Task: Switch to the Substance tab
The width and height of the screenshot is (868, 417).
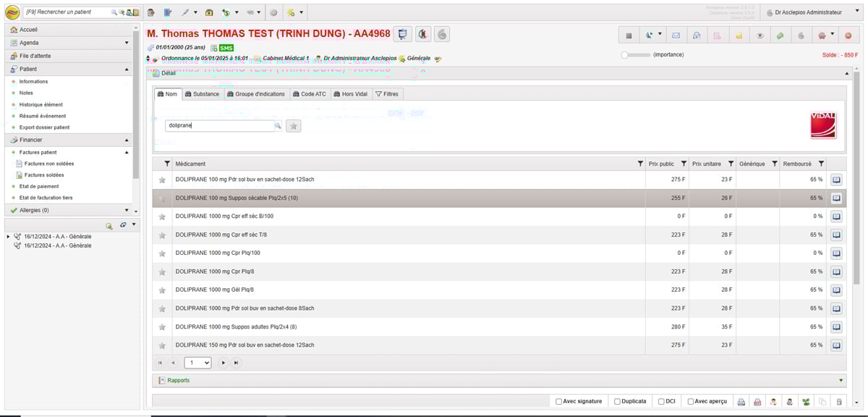Action: pos(201,94)
